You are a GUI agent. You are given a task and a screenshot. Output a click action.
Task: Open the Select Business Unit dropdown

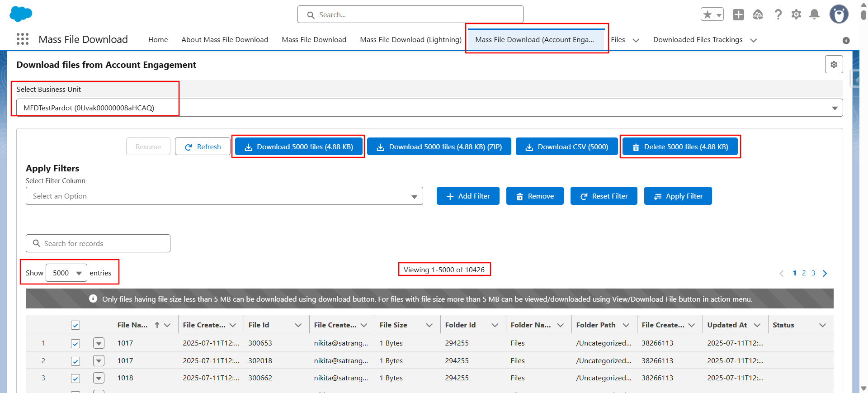pos(429,108)
